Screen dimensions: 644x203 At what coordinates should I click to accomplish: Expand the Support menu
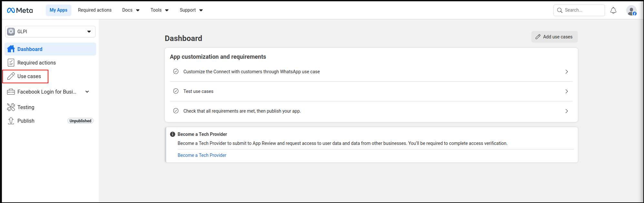click(191, 10)
